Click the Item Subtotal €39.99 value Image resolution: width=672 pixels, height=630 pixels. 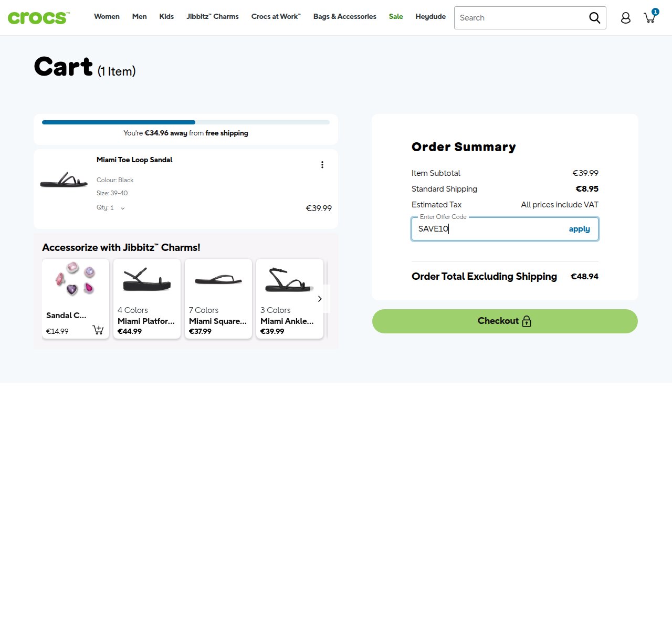click(585, 173)
